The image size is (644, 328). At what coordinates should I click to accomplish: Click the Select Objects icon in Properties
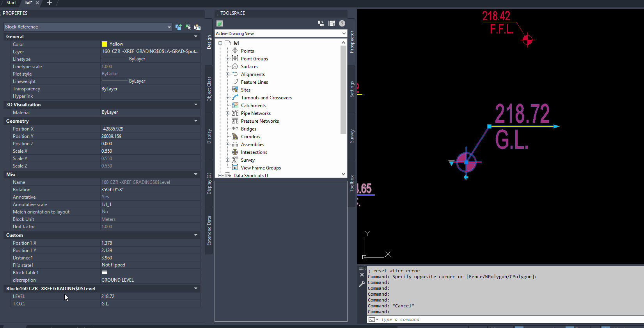pyautogui.click(x=188, y=27)
